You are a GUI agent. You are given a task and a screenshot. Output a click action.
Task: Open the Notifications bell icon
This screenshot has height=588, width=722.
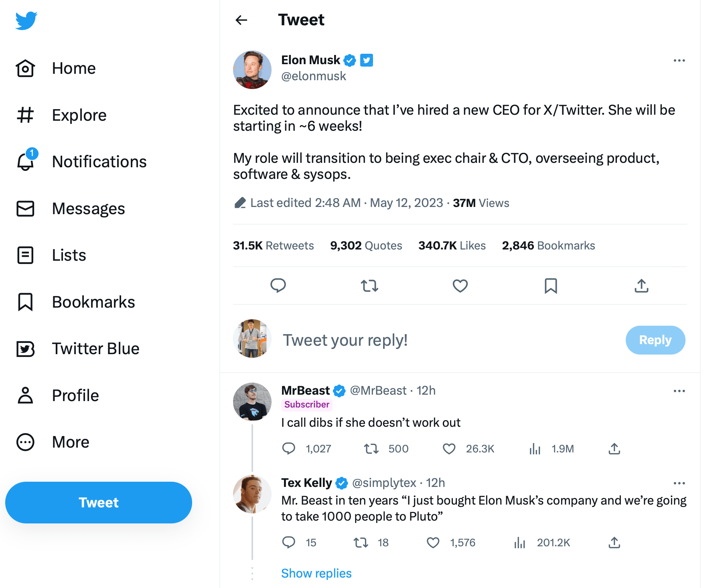click(x=26, y=161)
